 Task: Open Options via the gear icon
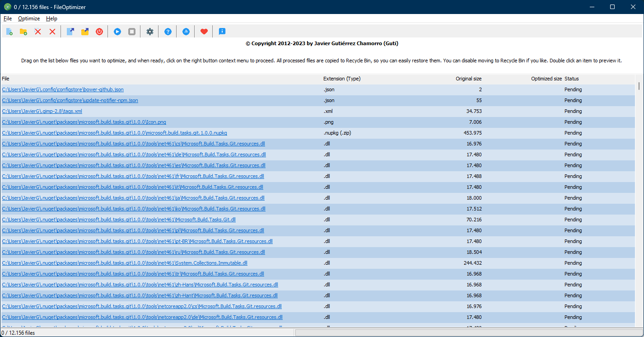(x=149, y=31)
